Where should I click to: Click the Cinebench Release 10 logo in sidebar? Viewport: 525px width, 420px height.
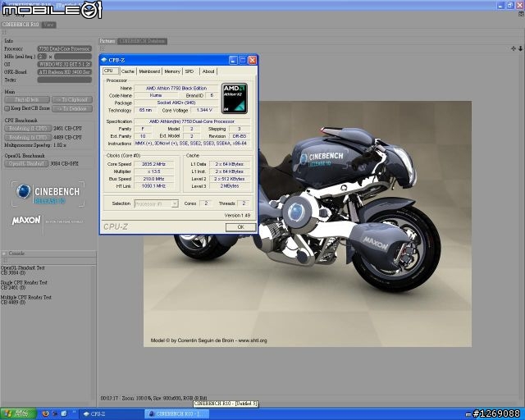pyautogui.click(x=48, y=194)
